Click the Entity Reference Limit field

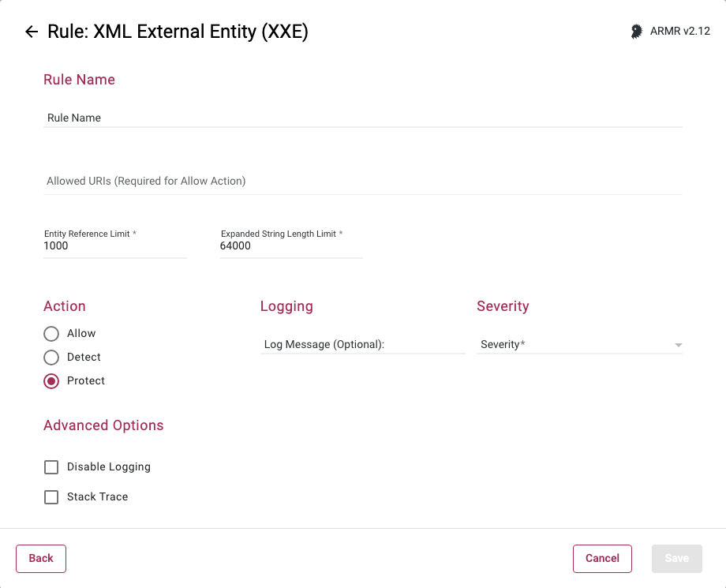114,246
